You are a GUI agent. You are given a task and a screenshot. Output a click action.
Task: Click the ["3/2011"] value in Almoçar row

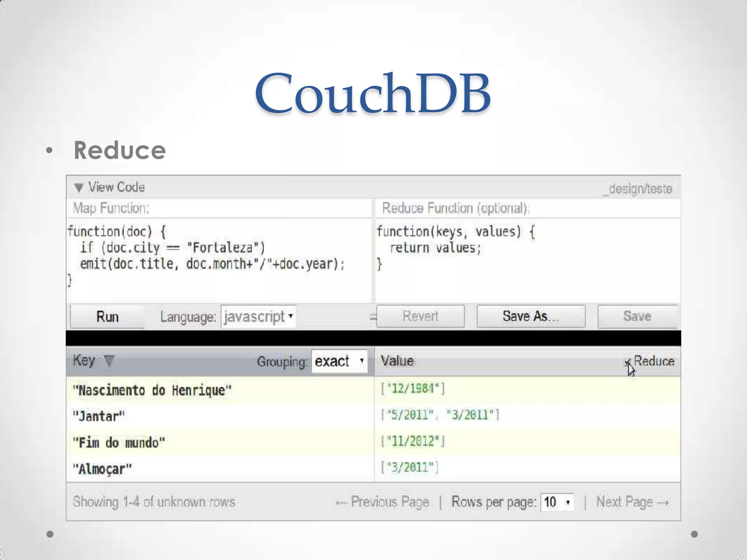[409, 467]
